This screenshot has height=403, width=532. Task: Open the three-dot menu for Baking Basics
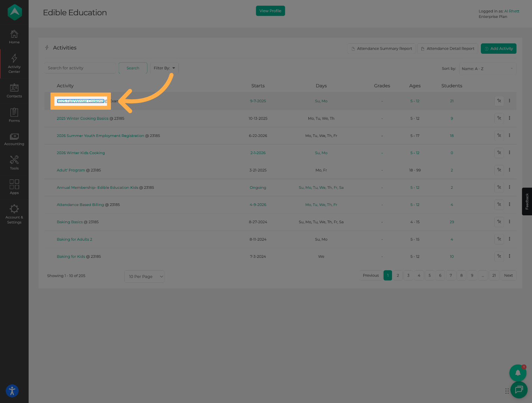pos(509,221)
